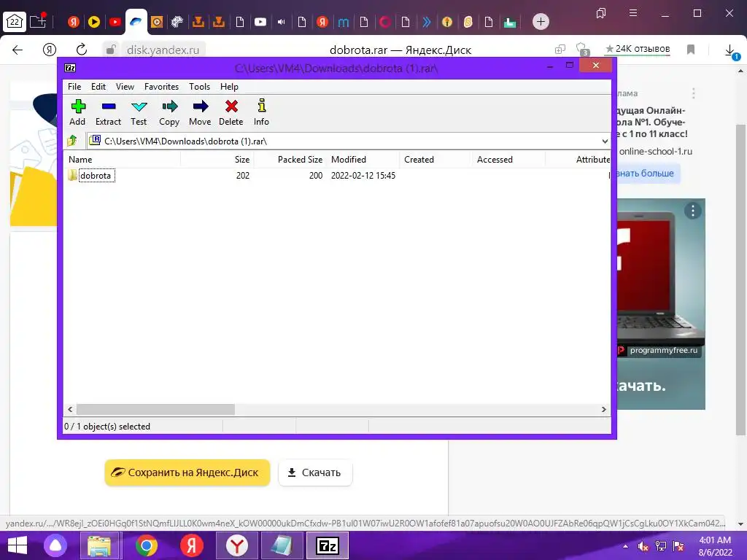The width and height of the screenshot is (747, 560).
Task: Expand the address path dropdown
Action: [x=605, y=141]
